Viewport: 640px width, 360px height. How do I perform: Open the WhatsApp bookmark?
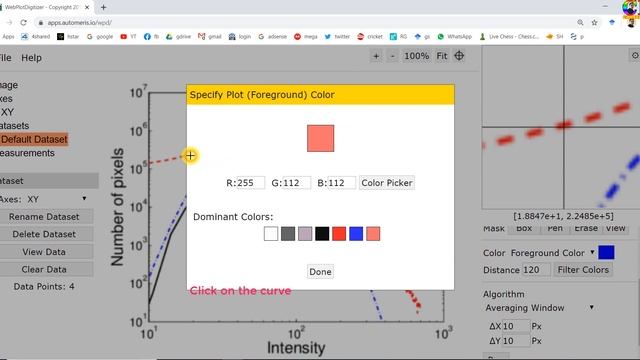tap(454, 37)
